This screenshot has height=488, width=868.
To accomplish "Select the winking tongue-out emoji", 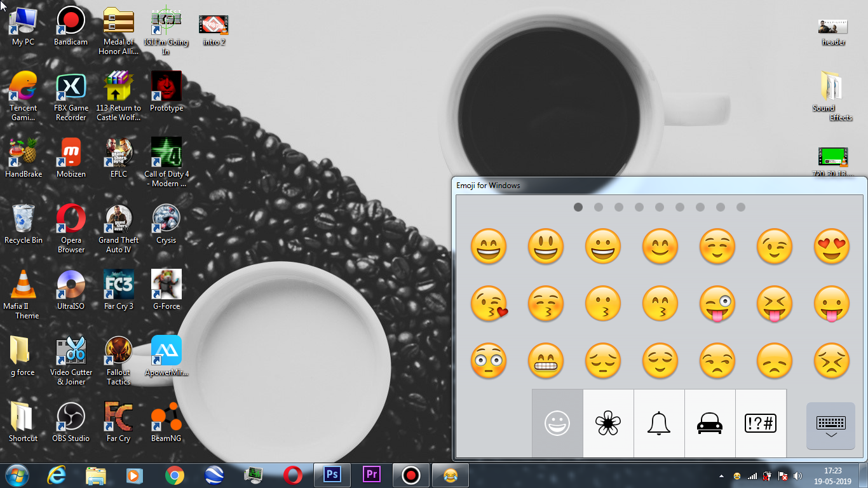I will point(717,304).
